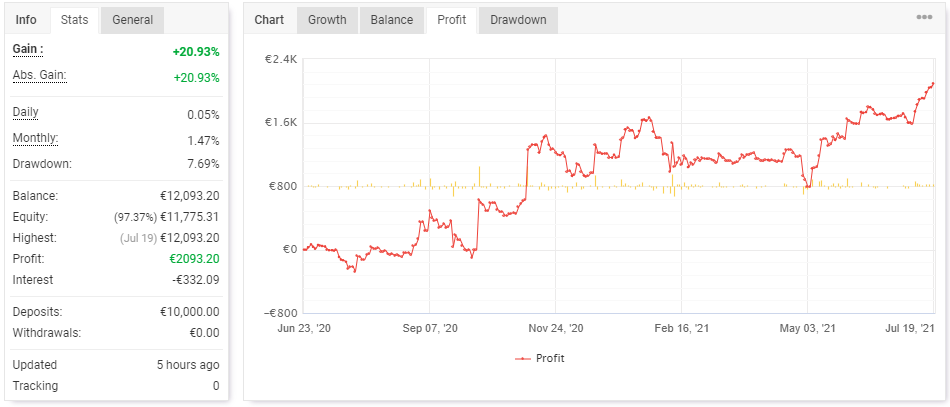Click the Drawdown percentage 7.69%
The width and height of the screenshot is (950, 407).
203,164
